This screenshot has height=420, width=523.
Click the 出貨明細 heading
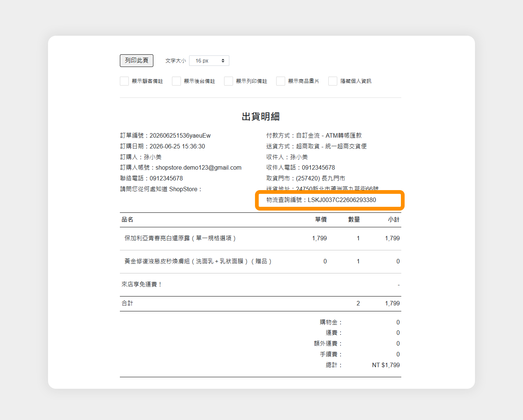coord(261,117)
